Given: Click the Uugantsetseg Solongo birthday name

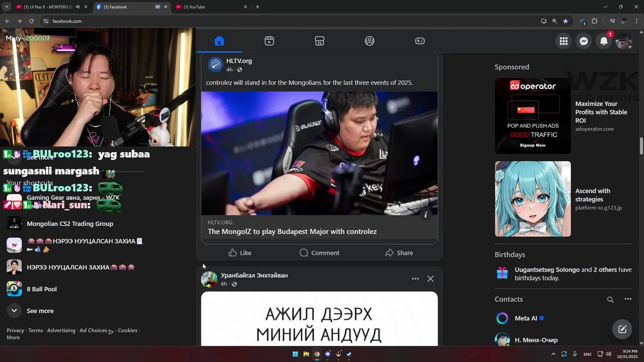Looking at the screenshot, I should [x=547, y=269].
